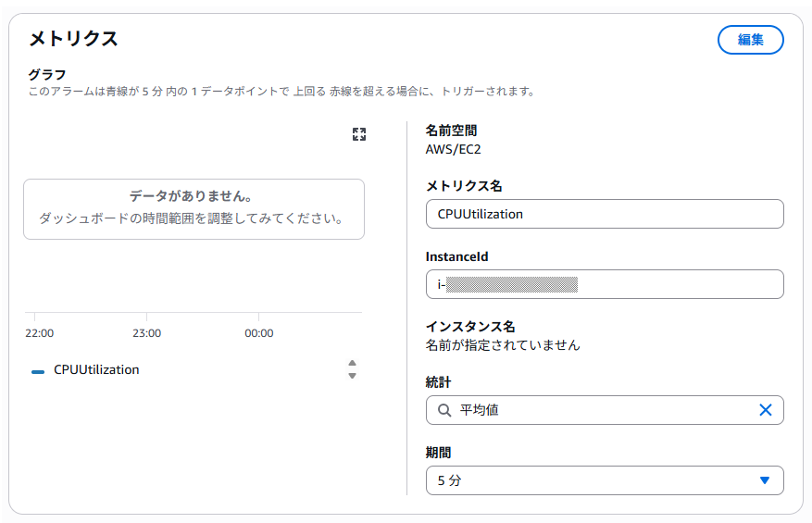Click the 23:00 time axis label

point(146,333)
